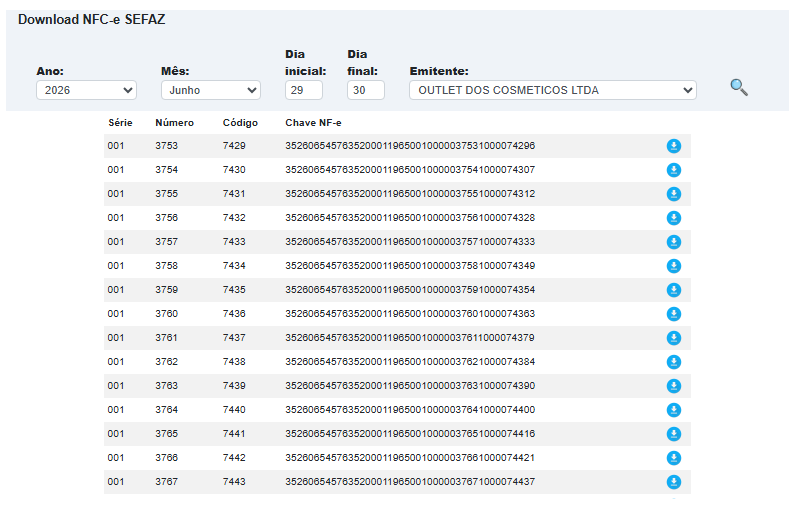Open the Mês dropdown showing Junho

211,90
